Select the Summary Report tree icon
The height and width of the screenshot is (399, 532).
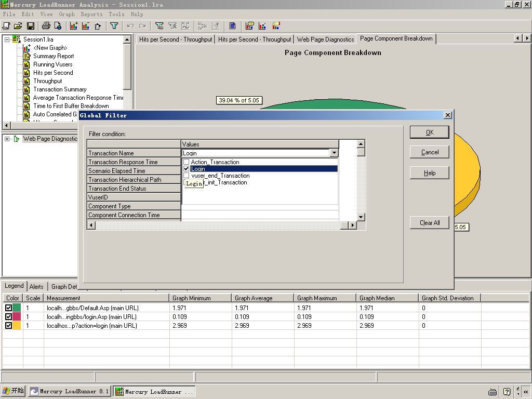click(x=26, y=56)
